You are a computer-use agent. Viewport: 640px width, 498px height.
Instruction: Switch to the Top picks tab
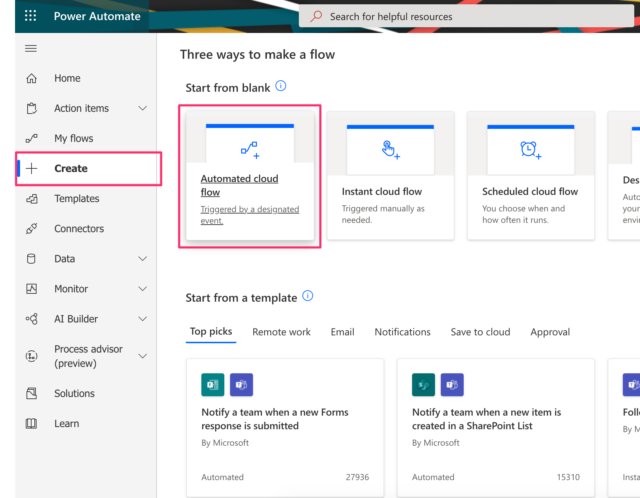(211, 331)
